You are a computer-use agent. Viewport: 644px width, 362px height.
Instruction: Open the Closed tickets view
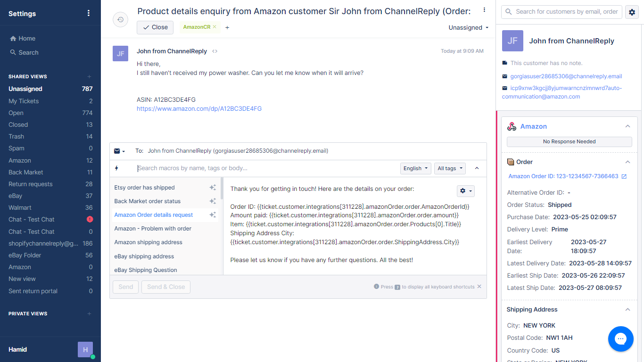coord(50,124)
